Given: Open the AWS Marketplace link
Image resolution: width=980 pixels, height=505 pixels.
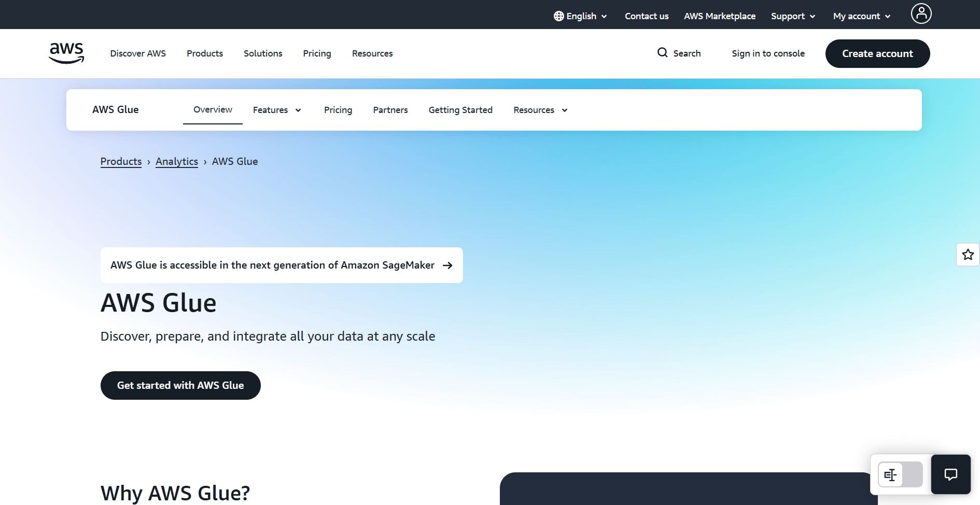Looking at the screenshot, I should [x=720, y=16].
